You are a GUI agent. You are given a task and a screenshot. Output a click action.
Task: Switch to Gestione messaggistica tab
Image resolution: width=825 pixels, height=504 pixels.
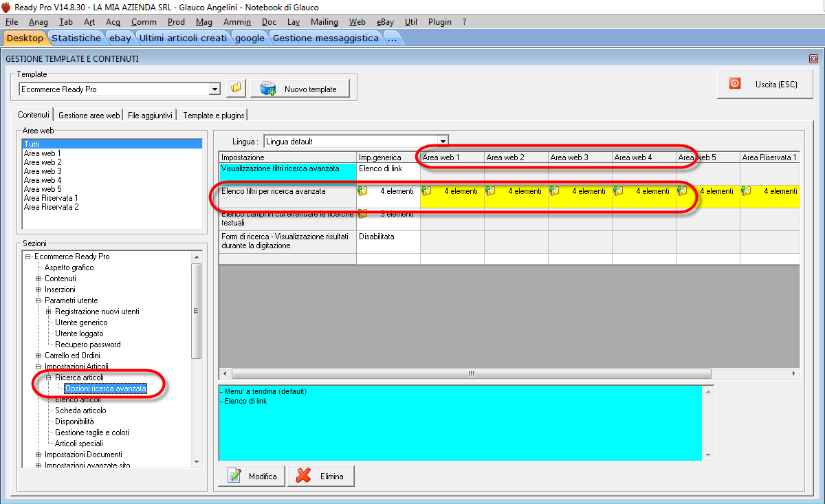325,38
